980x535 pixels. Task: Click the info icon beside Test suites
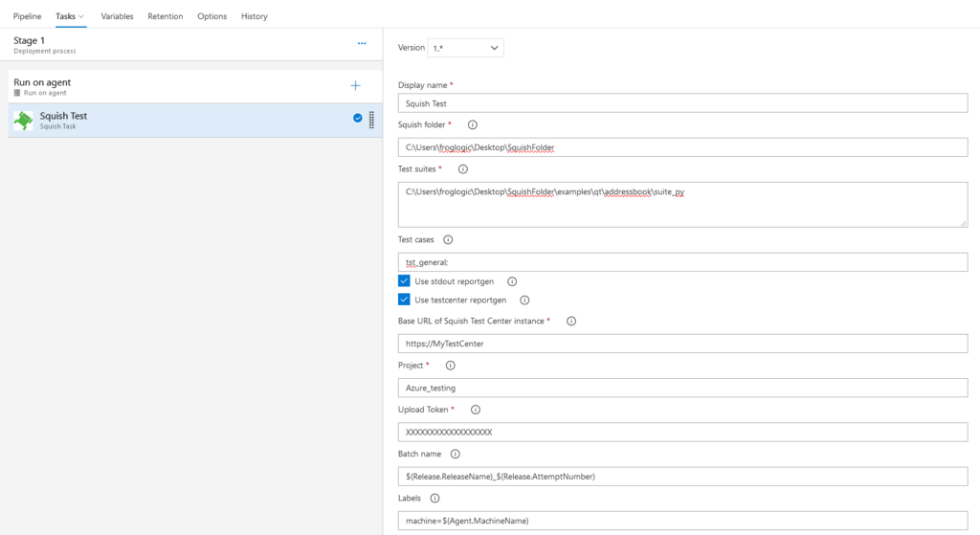[x=463, y=169]
